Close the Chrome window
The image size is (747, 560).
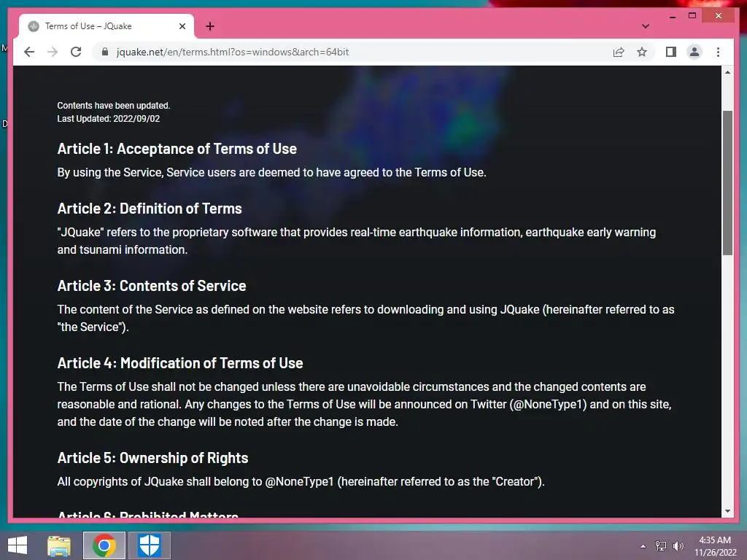click(x=719, y=16)
